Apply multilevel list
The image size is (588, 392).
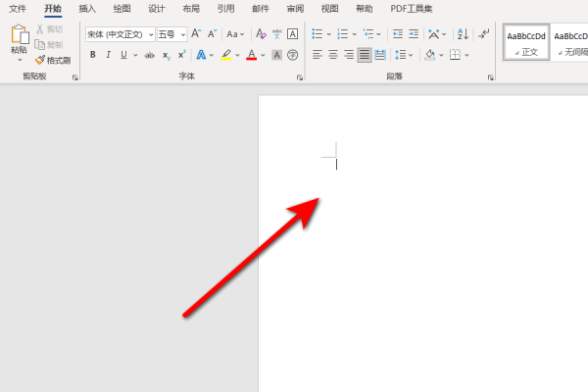click(368, 34)
